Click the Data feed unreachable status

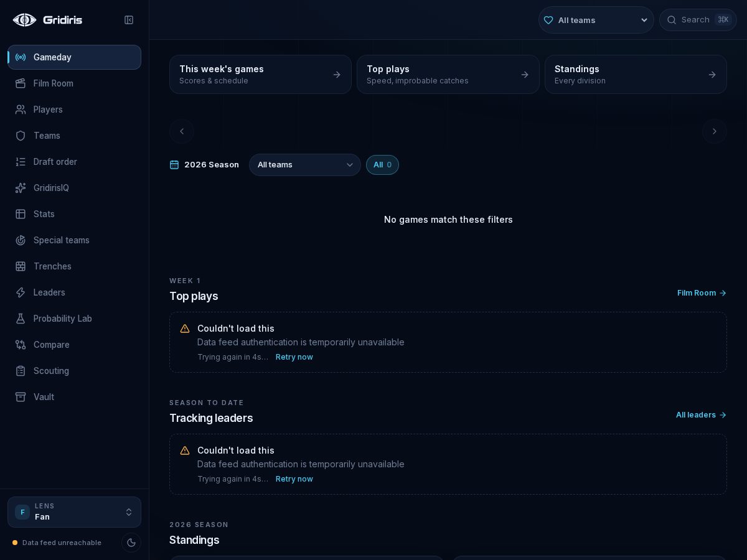pos(57,543)
